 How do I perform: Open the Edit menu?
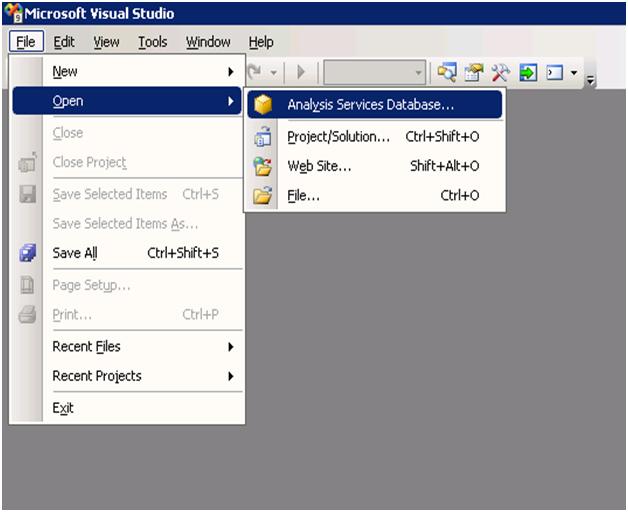pos(64,42)
